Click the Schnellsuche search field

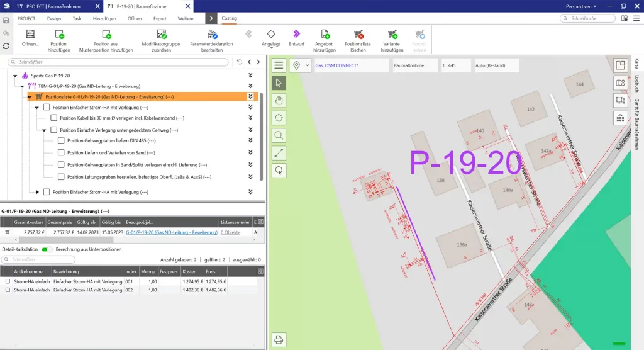[588, 18]
